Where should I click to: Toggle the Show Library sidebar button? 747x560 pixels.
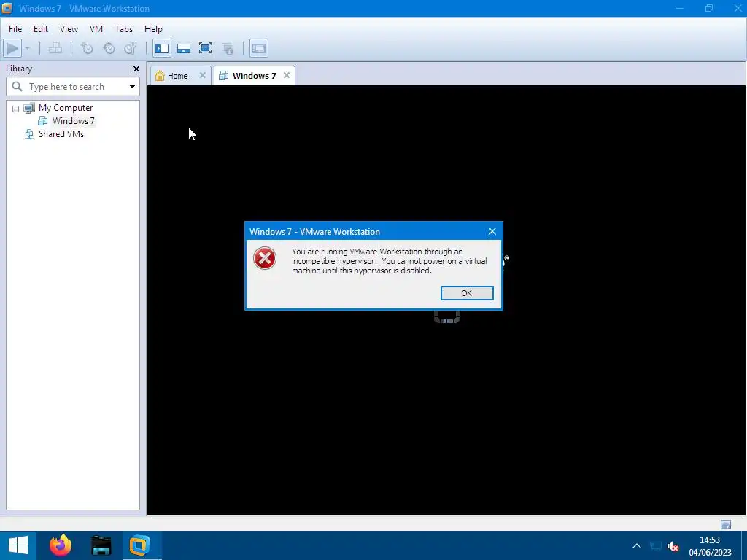tap(162, 48)
